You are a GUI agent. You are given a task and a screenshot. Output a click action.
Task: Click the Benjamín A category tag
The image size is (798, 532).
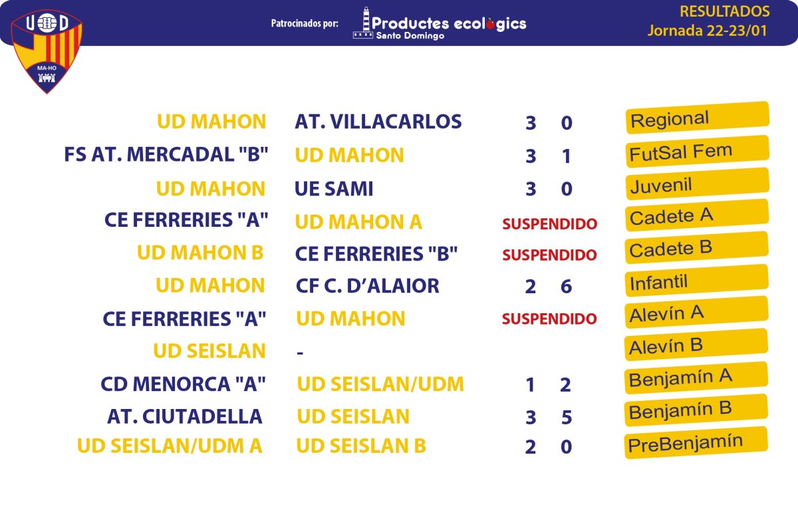point(698,377)
